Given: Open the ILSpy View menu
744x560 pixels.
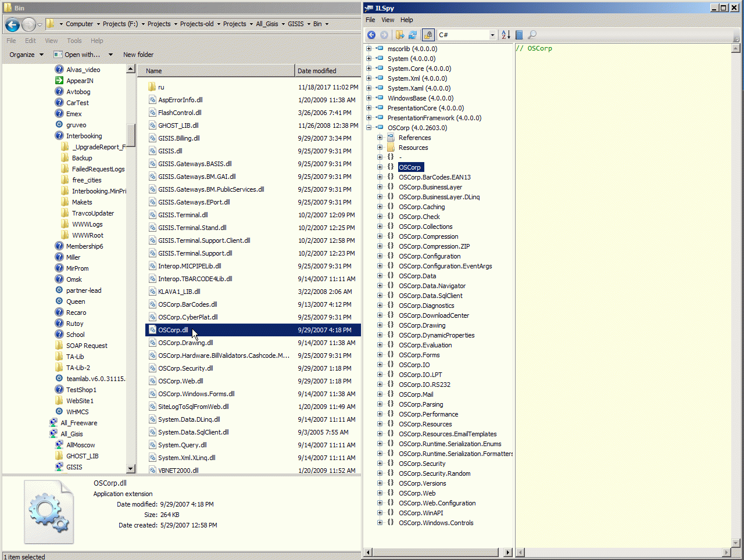Looking at the screenshot, I should (388, 20).
